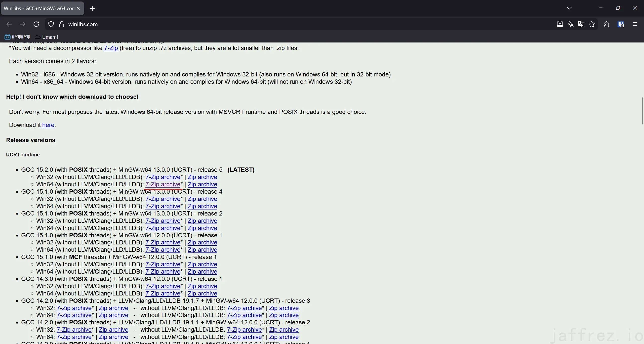Image resolution: width=644 pixels, height=344 pixels.
Task: Download GCC 14.3.0 Win32 7-Zip archive
Action: [163, 286]
